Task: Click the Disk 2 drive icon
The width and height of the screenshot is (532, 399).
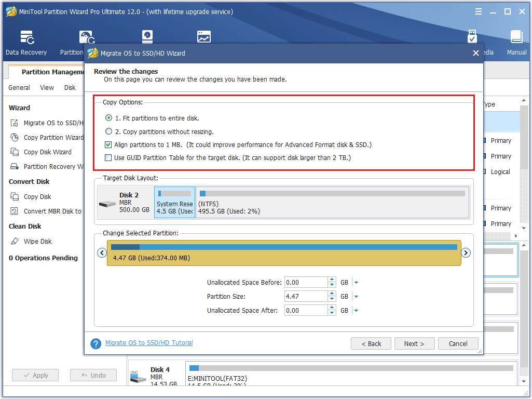Action: [107, 204]
